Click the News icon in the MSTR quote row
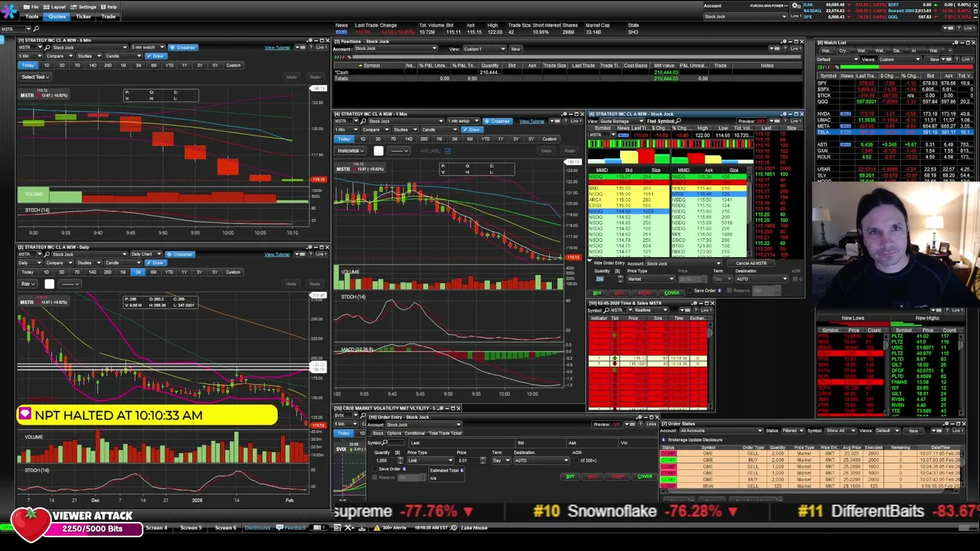 (x=623, y=135)
